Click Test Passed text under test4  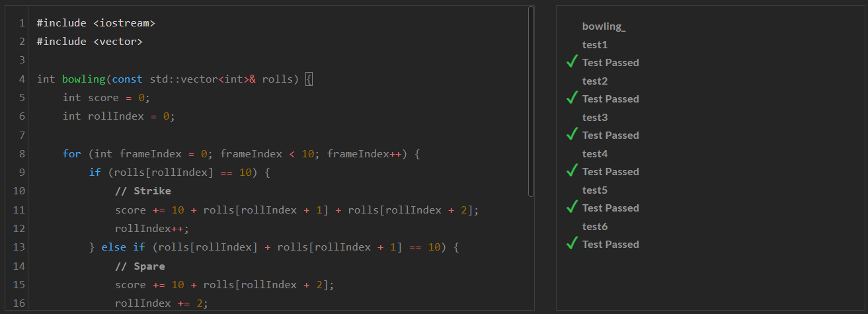610,172
